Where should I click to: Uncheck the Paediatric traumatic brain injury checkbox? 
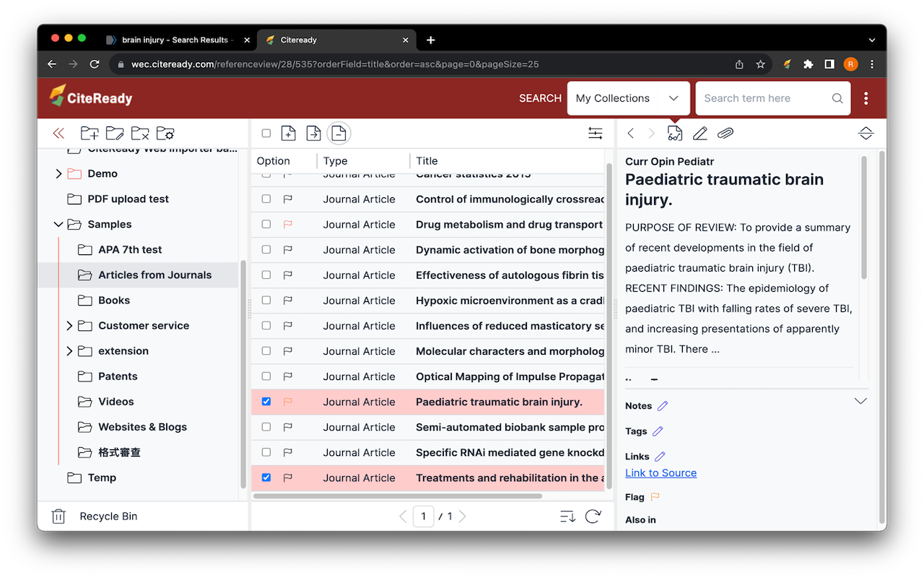tap(266, 402)
